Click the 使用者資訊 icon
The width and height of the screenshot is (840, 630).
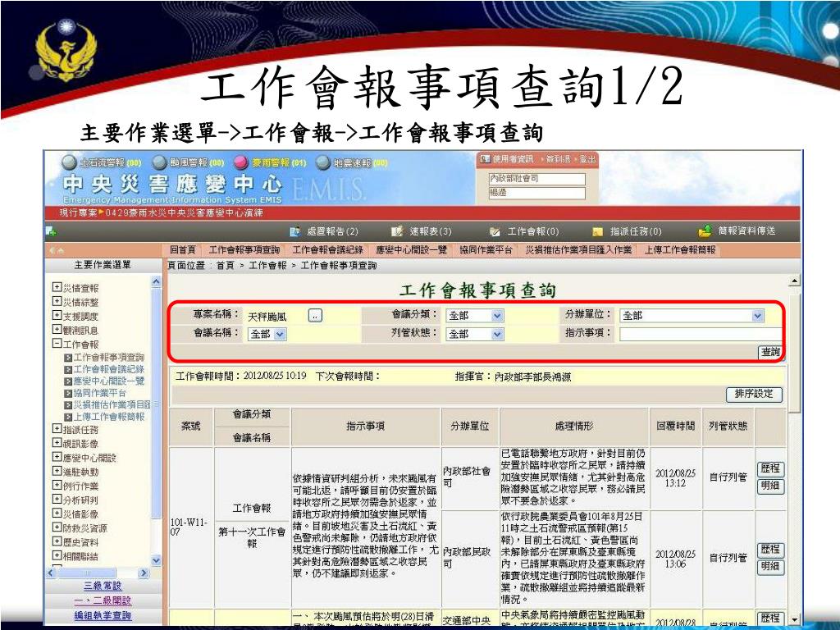click(486, 159)
